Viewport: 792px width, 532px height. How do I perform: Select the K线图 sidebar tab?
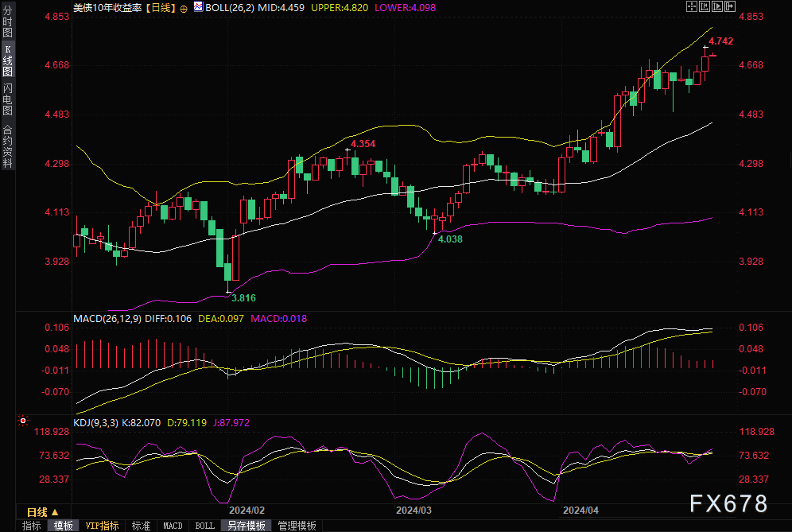click(8, 60)
